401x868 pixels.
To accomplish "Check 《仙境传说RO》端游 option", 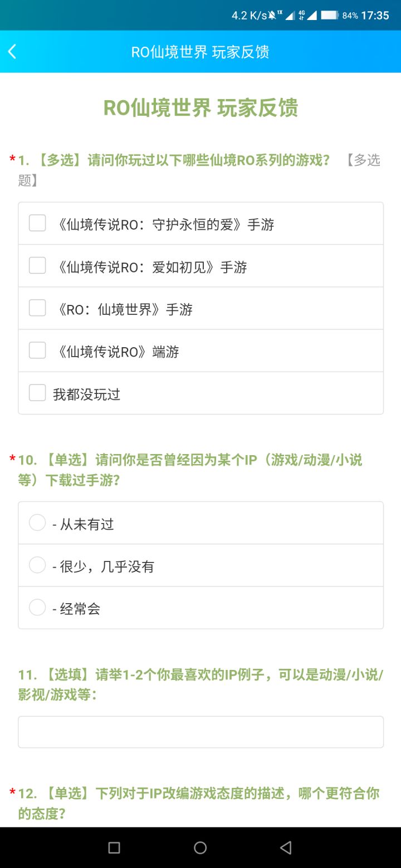I will [200, 351].
